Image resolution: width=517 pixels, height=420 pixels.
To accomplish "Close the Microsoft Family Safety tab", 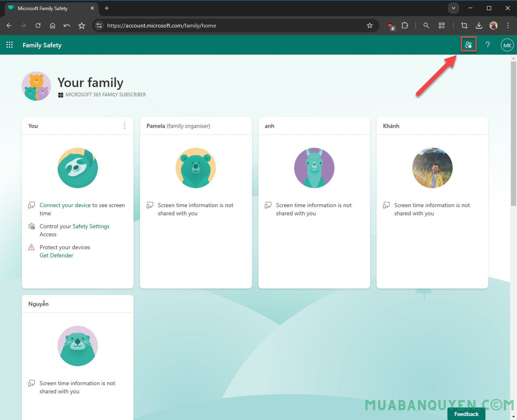I will click(x=92, y=8).
